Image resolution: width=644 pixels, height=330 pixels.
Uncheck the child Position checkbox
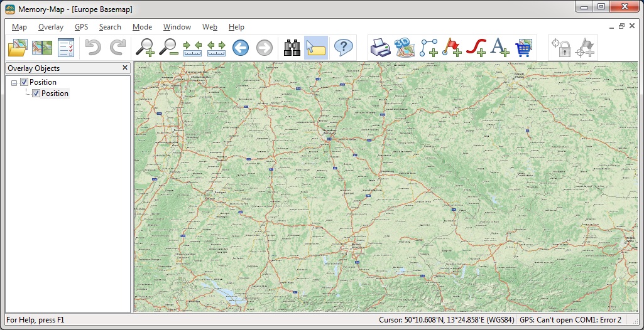(36, 93)
